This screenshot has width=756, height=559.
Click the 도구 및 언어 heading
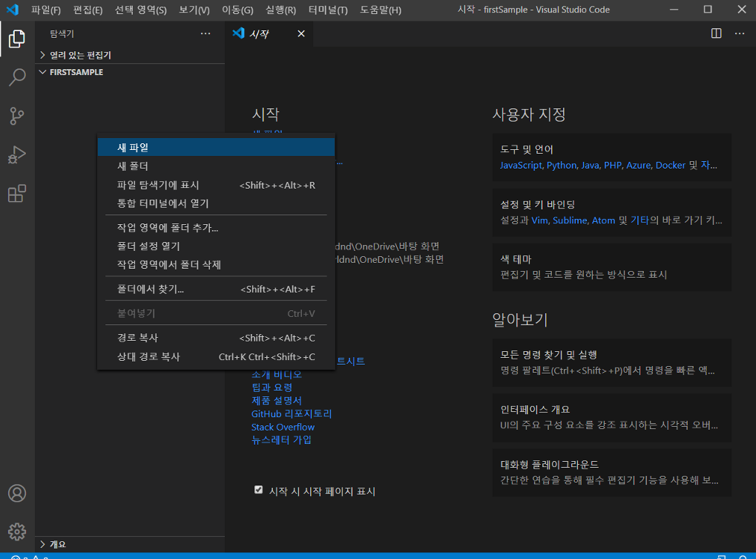(x=527, y=149)
